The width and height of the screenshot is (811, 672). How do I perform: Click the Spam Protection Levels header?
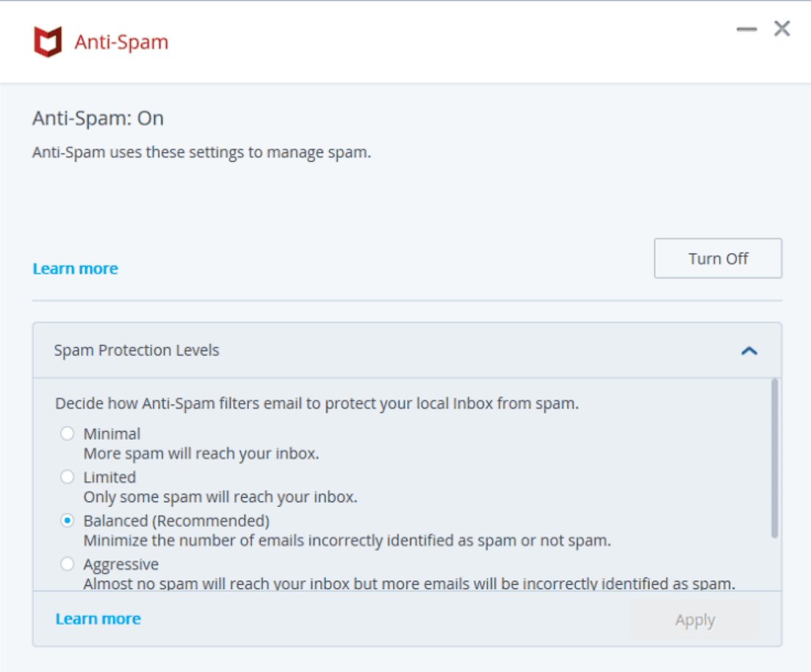137,350
